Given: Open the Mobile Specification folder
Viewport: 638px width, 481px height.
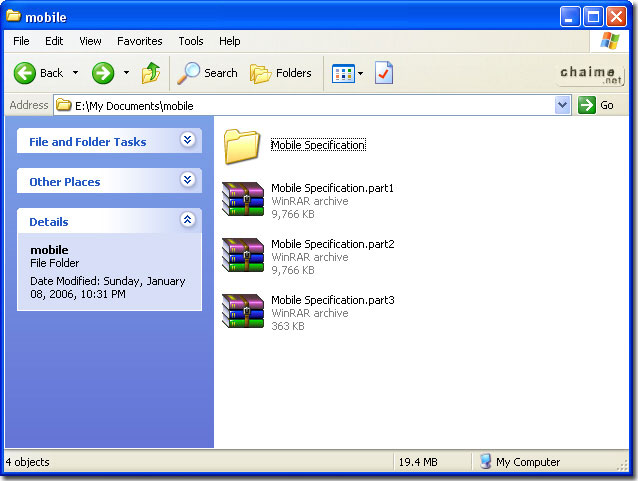Looking at the screenshot, I should pyautogui.click(x=242, y=146).
